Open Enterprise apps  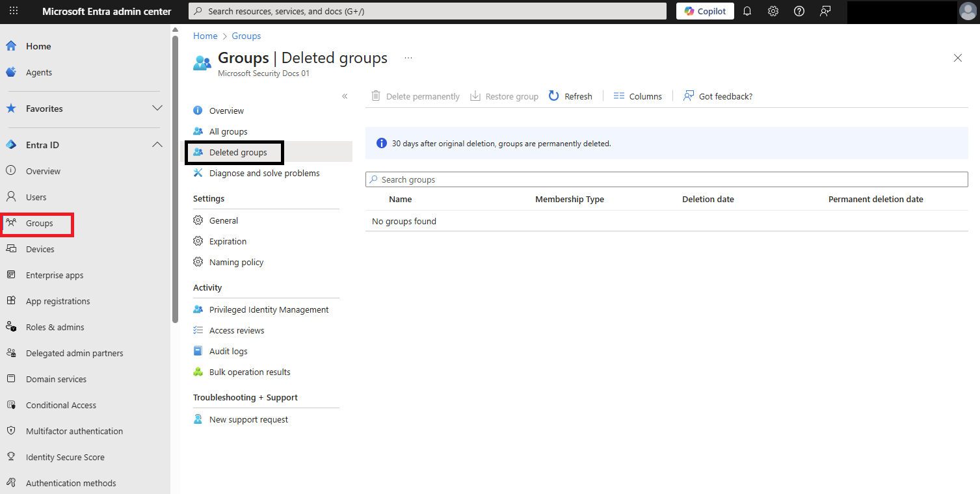(54, 275)
